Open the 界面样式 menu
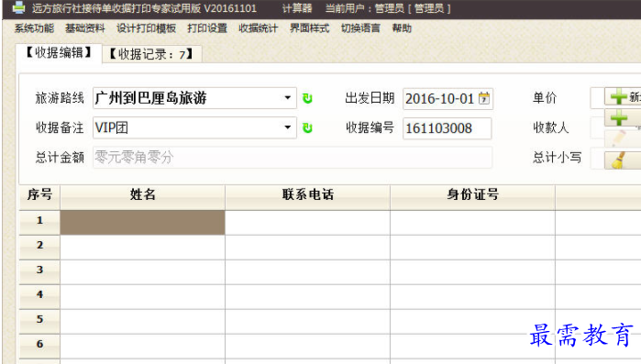641x364 pixels. tap(309, 28)
